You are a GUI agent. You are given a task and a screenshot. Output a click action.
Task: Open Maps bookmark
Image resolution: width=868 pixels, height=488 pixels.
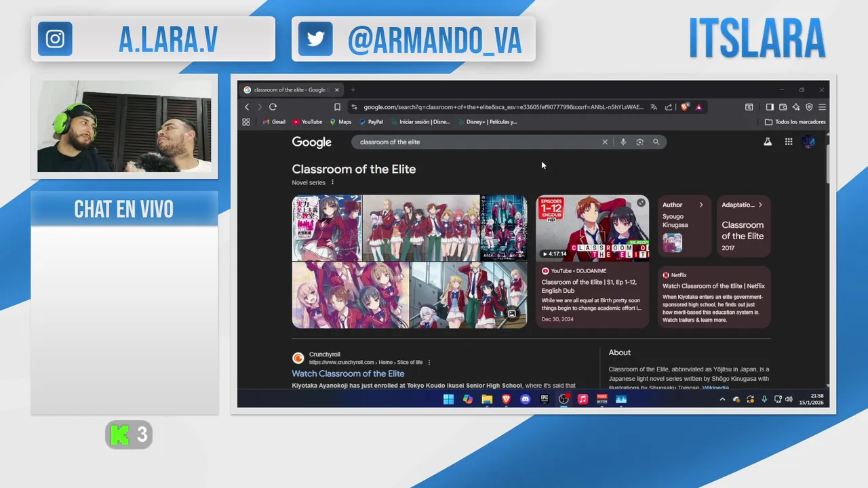click(x=340, y=122)
